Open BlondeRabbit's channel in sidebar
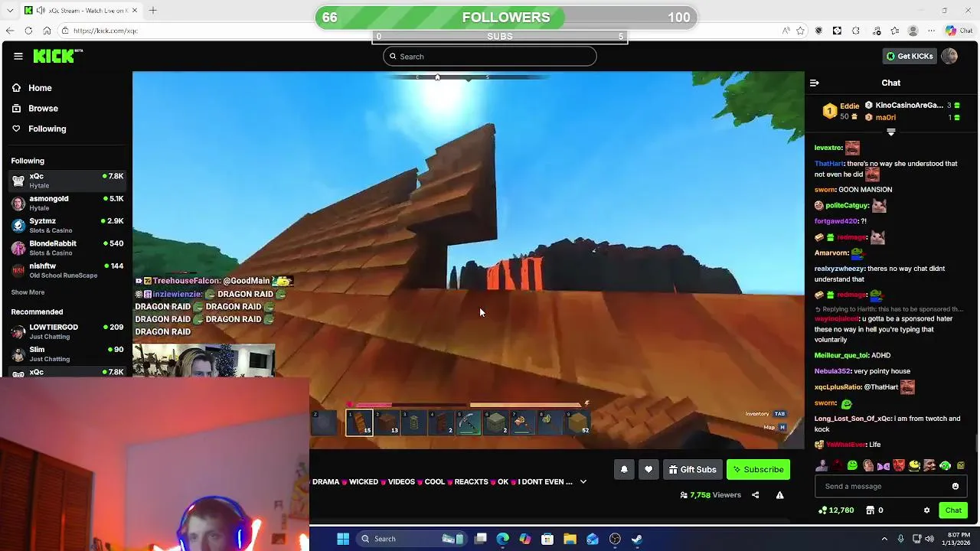This screenshot has width=980, height=551. point(67,248)
